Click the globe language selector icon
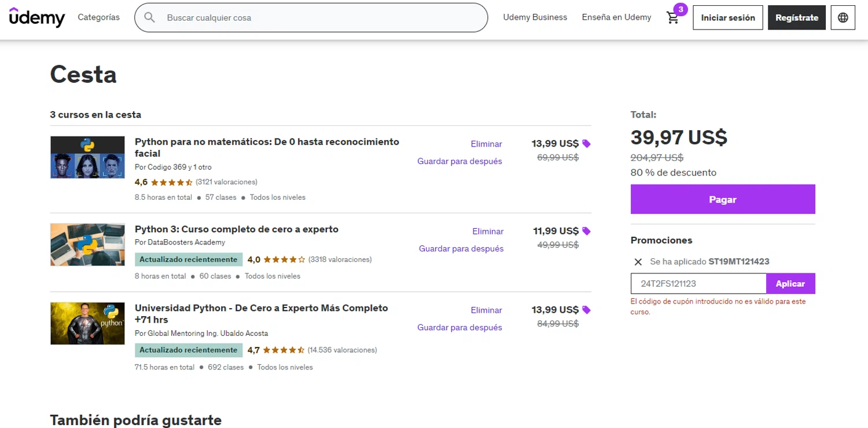This screenshot has width=868, height=428. pos(843,18)
